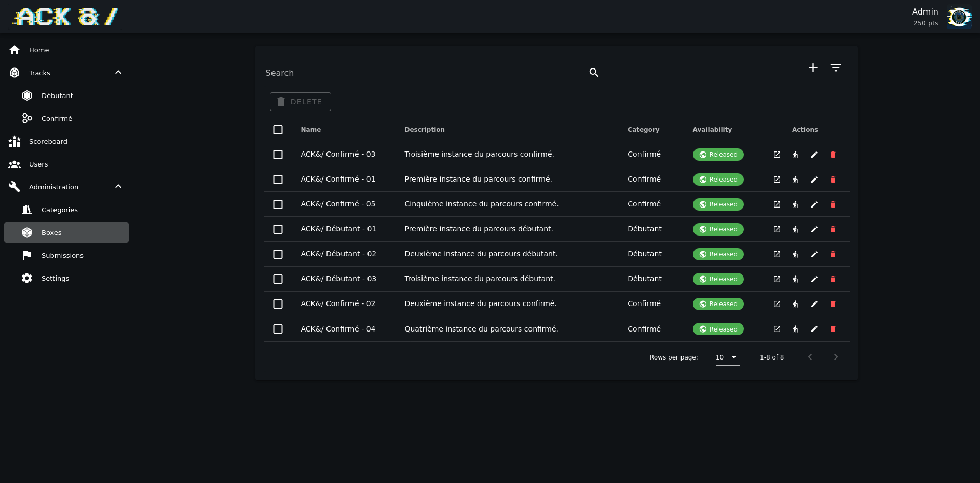Open Submissions in the sidebar

pos(62,255)
